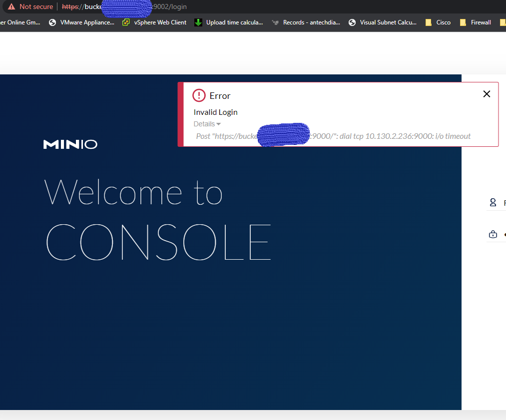Click the lock icon of the password field
This screenshot has height=420, width=506.
[x=493, y=234]
